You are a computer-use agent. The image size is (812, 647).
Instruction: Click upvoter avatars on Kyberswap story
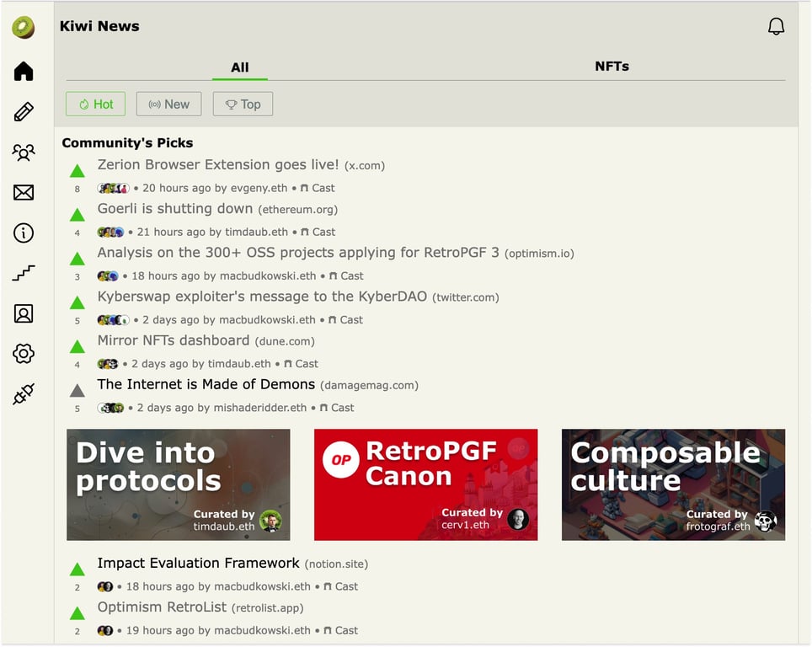click(x=113, y=320)
